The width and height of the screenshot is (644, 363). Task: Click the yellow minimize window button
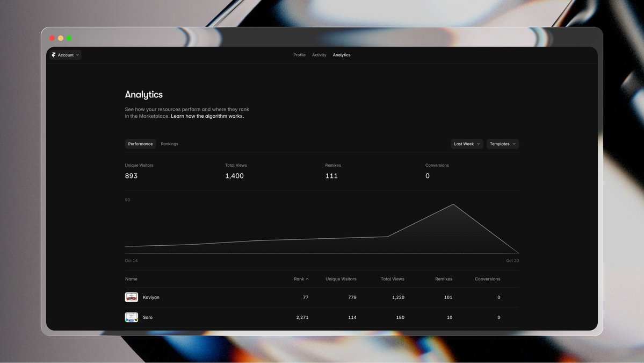point(61,38)
